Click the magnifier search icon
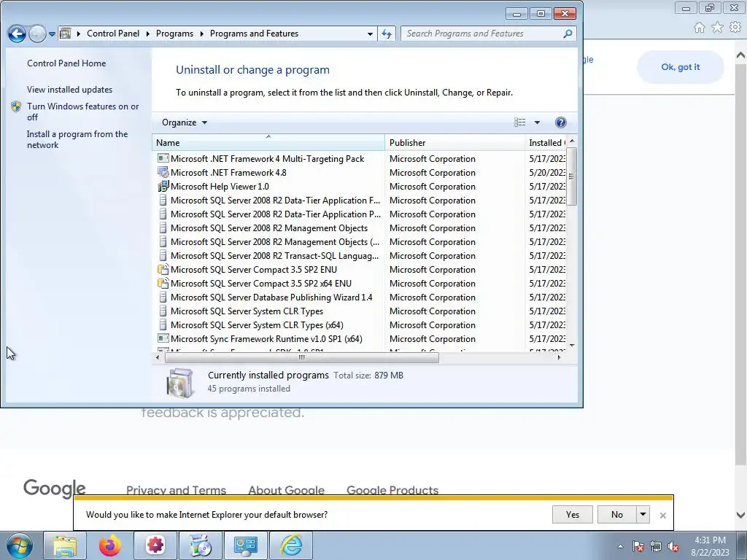Screen dimensions: 747x560 click(568, 34)
